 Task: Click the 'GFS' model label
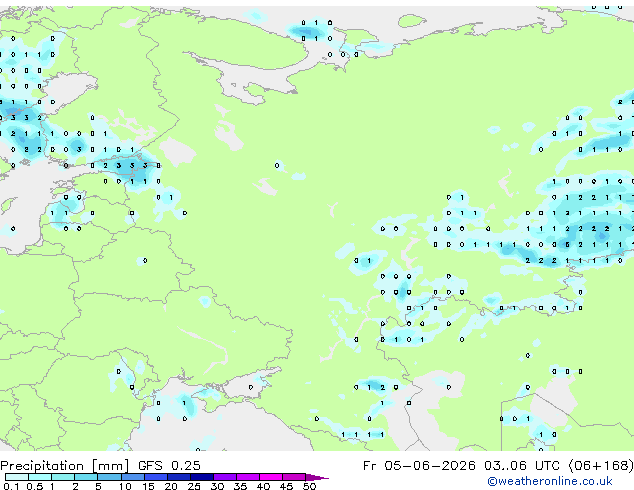(x=150, y=466)
